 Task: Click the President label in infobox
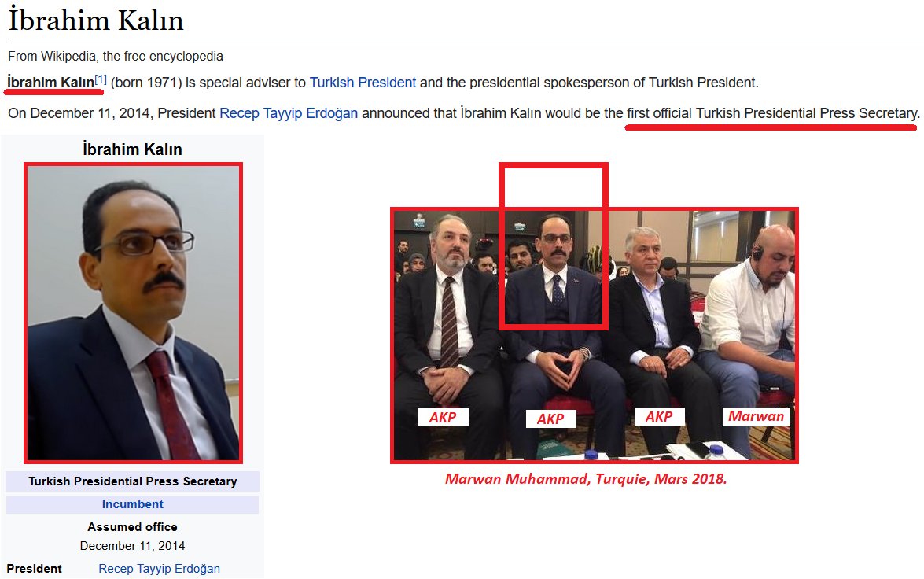click(x=34, y=569)
